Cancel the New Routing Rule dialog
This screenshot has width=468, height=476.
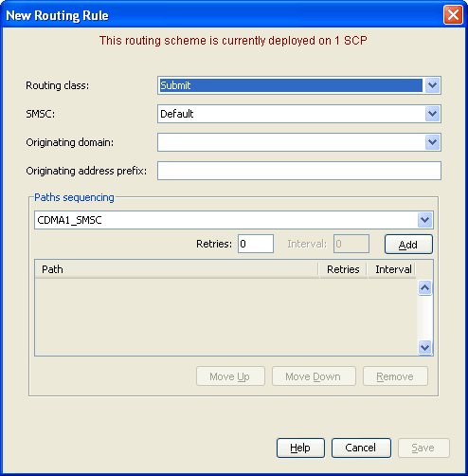[361, 448]
